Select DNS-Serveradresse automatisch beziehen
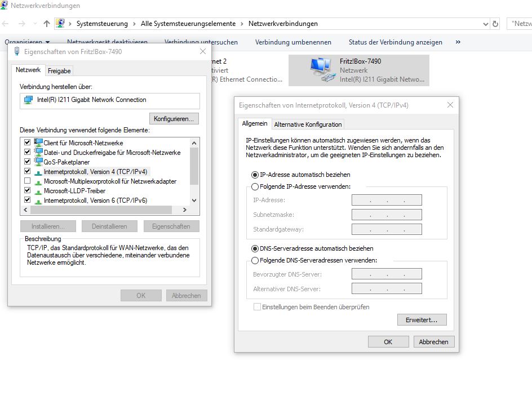Viewport: 532px width, 405px height. tap(255, 248)
